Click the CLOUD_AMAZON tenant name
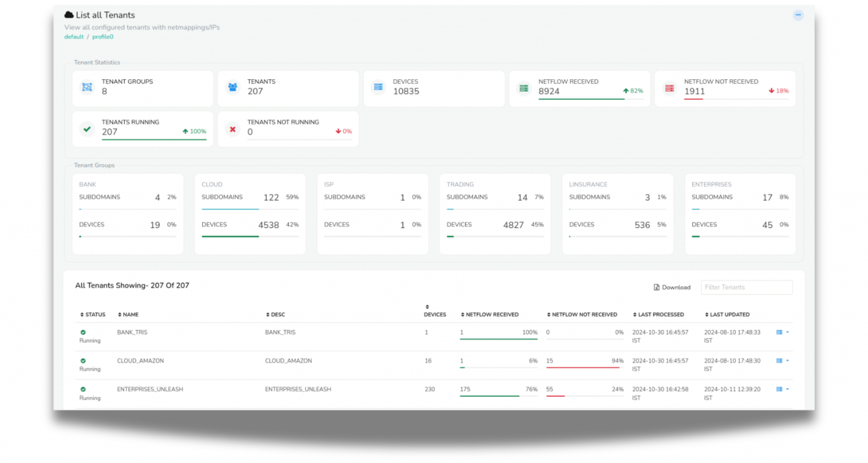Image resolution: width=868 pixels, height=463 pixels. tap(140, 361)
